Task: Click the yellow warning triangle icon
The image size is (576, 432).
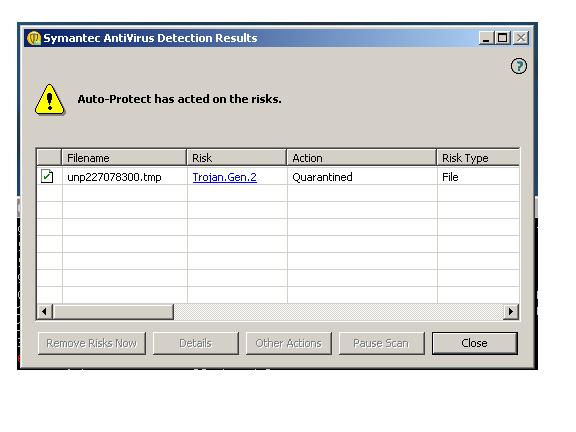Action: pyautogui.click(x=50, y=100)
